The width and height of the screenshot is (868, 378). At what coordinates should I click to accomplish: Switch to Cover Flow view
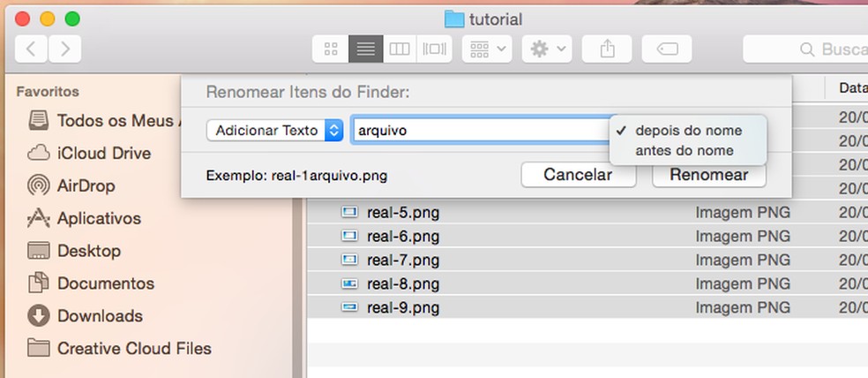click(435, 49)
